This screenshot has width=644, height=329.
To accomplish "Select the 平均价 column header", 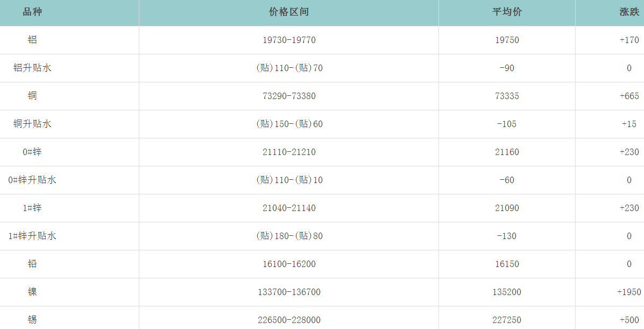I will (x=507, y=12).
